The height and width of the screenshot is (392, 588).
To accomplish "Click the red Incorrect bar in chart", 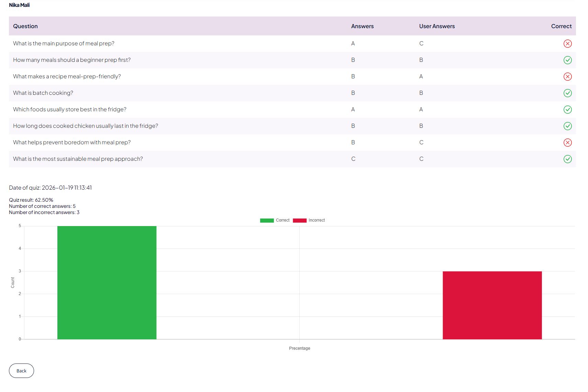I will tap(492, 305).
